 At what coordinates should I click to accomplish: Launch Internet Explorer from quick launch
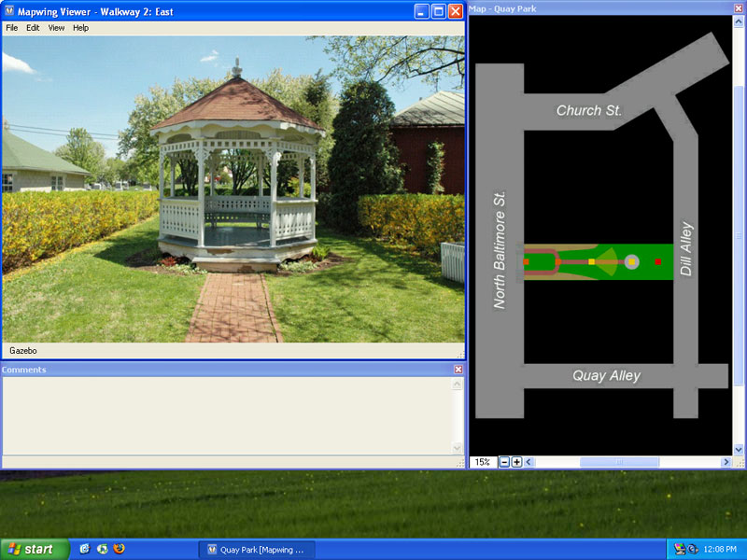pos(85,549)
